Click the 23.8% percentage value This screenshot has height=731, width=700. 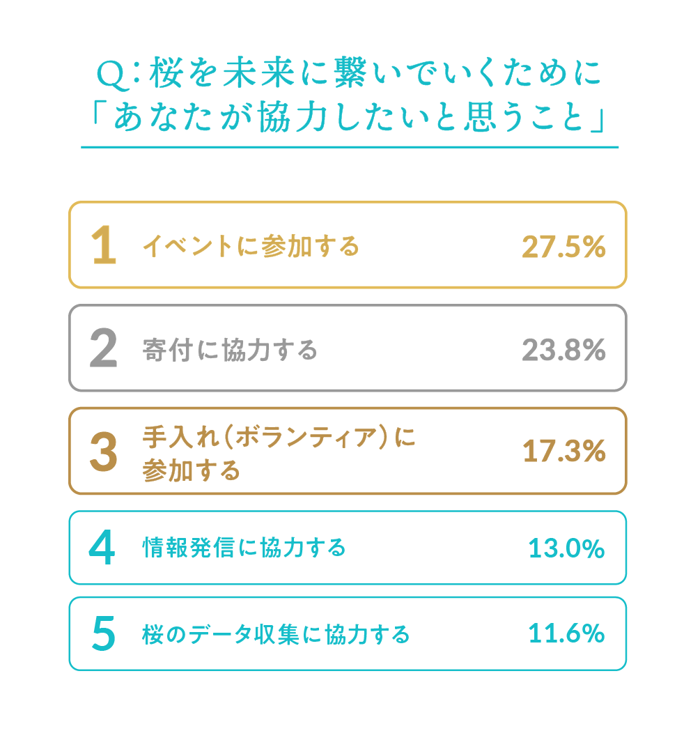tap(563, 350)
